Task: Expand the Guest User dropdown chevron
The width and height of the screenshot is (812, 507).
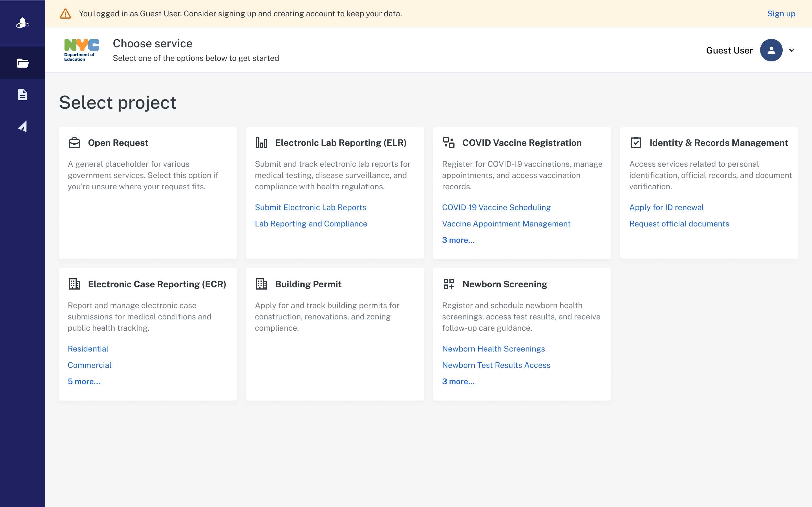Action: (791, 50)
